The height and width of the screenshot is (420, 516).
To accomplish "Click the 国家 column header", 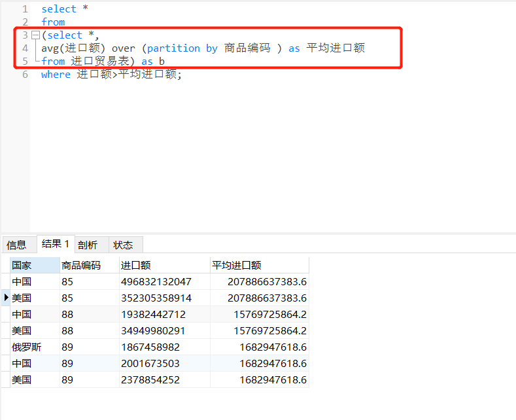I will pos(35,266).
